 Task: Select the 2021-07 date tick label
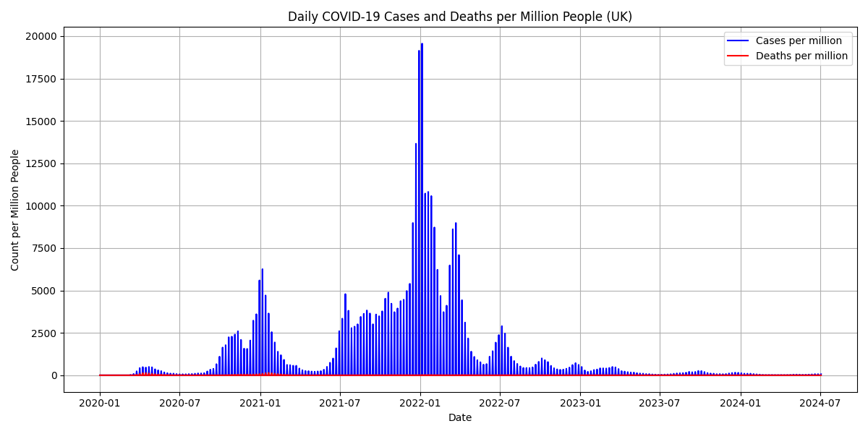pos(340,403)
